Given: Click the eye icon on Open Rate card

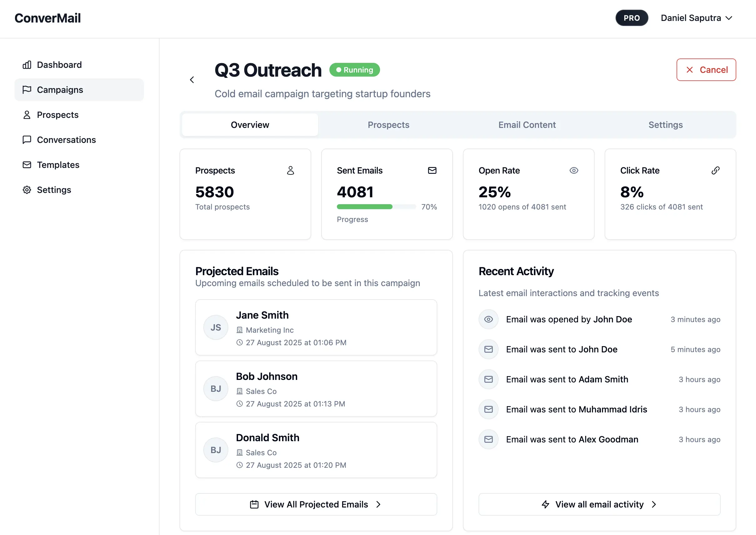Looking at the screenshot, I should [573, 170].
